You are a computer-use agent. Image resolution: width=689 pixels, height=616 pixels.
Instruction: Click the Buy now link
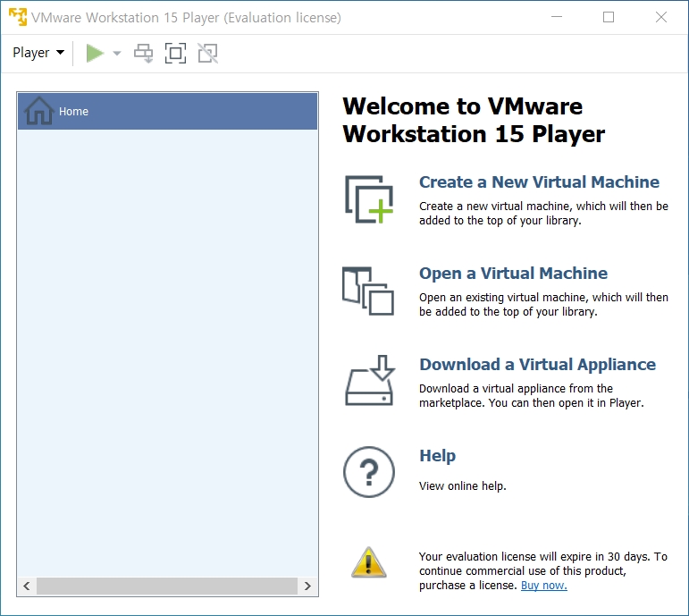544,586
